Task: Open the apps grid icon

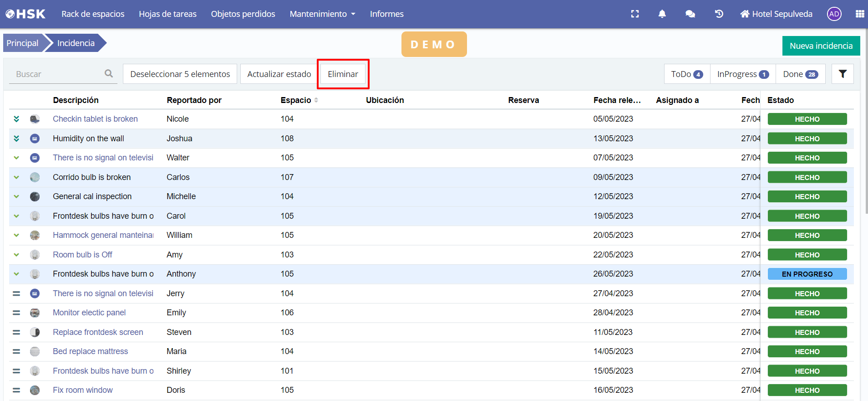Action: pos(859,14)
